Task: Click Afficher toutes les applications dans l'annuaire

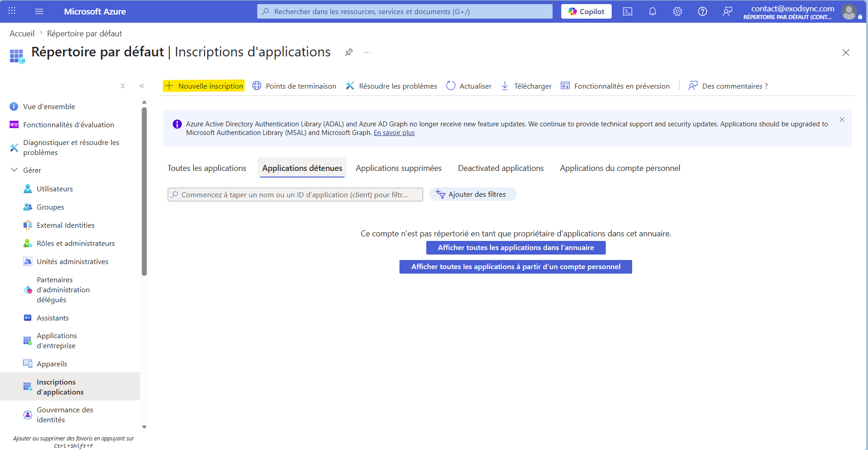Action: tap(516, 248)
